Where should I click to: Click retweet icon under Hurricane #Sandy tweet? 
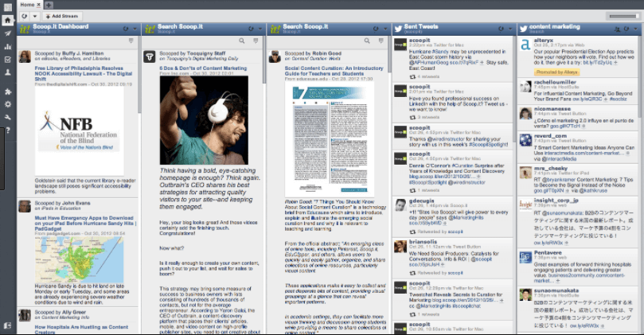pyautogui.click(x=412, y=76)
